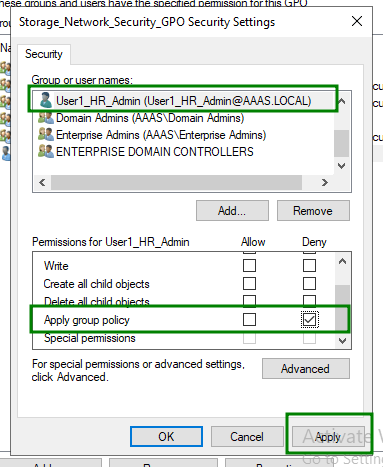Check Deny for Apply group policy
Viewport: 383px width, 467px height.
pos(309,320)
